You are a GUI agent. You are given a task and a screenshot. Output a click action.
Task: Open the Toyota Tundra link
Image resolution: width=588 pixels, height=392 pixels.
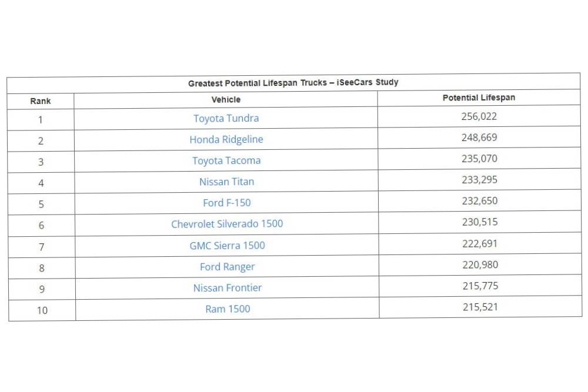point(226,118)
